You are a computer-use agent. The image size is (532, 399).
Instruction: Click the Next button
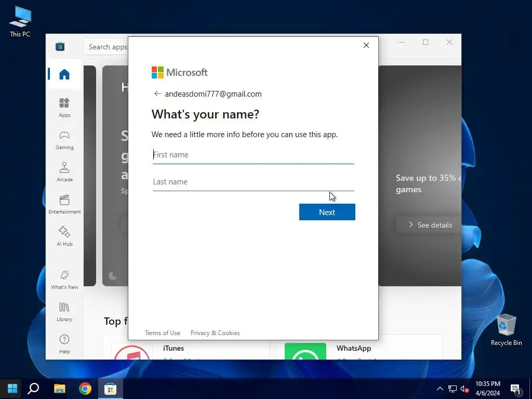(x=327, y=212)
